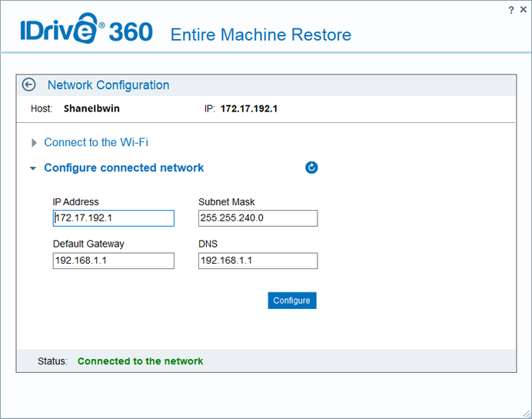This screenshot has width=532, height=419.
Task: Close the Entire Machine Restore window
Action: click(524, 9)
